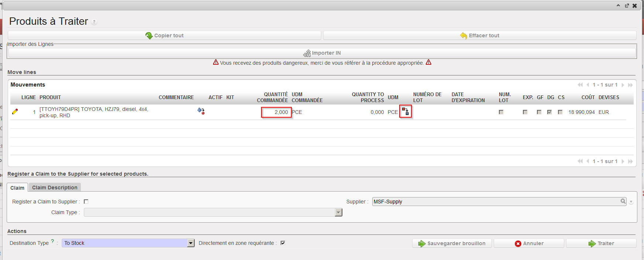Click the Importer IN button
The width and height of the screenshot is (644, 260).
click(x=322, y=53)
